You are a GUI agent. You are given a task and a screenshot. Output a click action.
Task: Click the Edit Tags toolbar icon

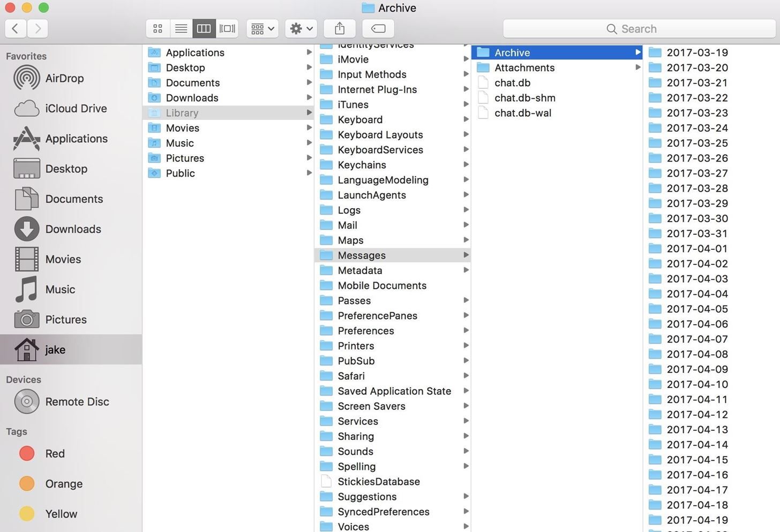tap(378, 28)
